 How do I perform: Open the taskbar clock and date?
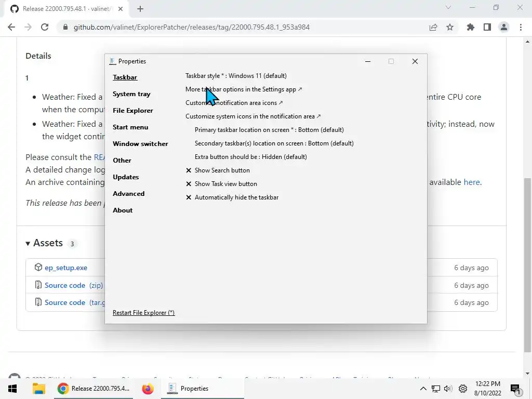click(487, 389)
